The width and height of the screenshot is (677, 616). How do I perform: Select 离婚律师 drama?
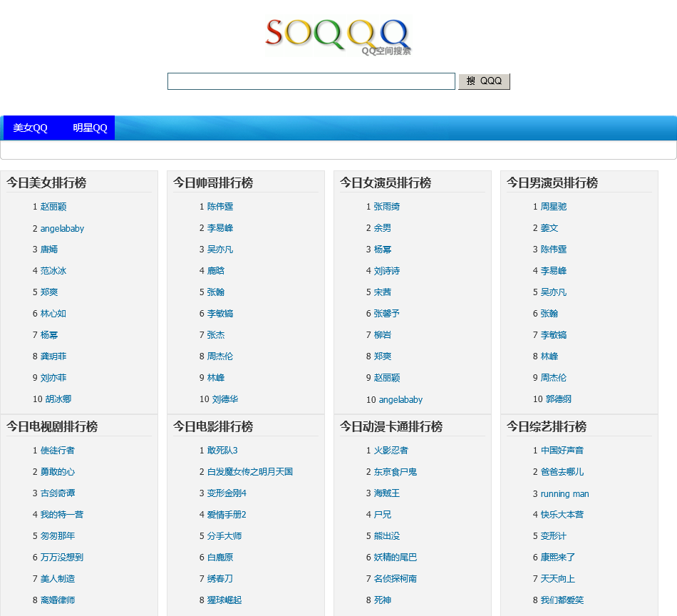(x=58, y=600)
